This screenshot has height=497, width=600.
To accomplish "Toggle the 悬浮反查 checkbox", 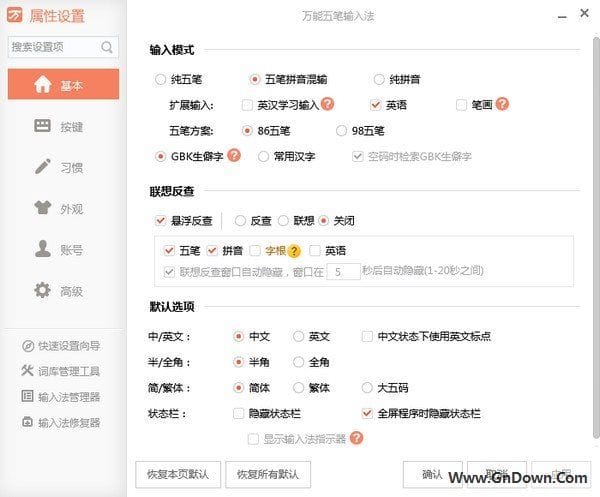I will point(160,221).
